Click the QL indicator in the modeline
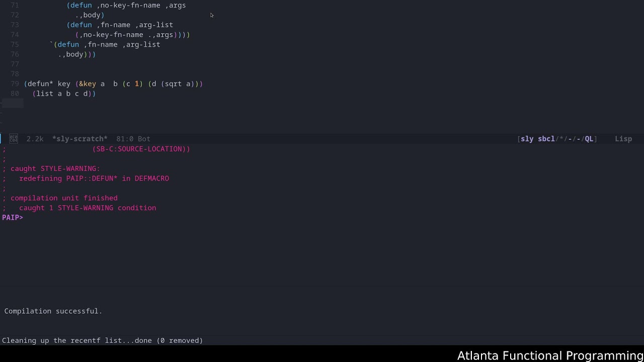The height and width of the screenshot is (362, 644). click(x=589, y=139)
